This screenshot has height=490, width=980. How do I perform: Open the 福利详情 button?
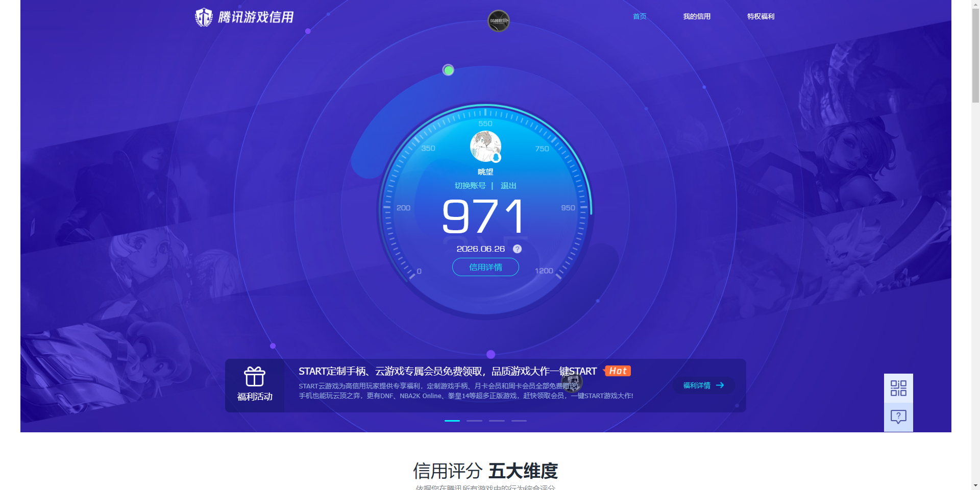(704, 385)
